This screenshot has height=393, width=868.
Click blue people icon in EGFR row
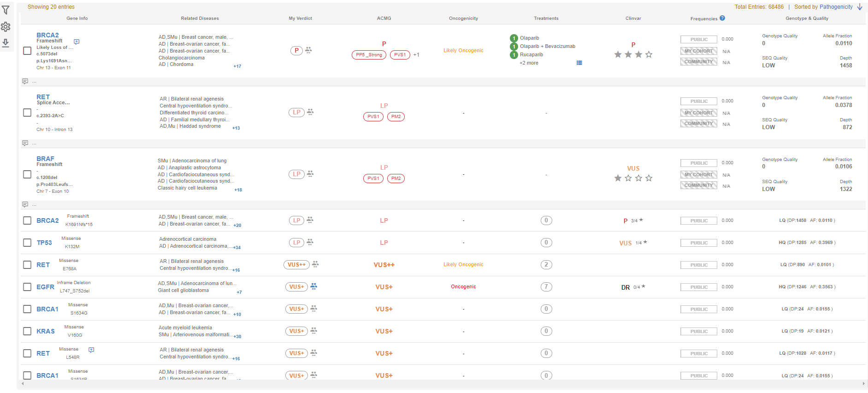[x=313, y=286]
